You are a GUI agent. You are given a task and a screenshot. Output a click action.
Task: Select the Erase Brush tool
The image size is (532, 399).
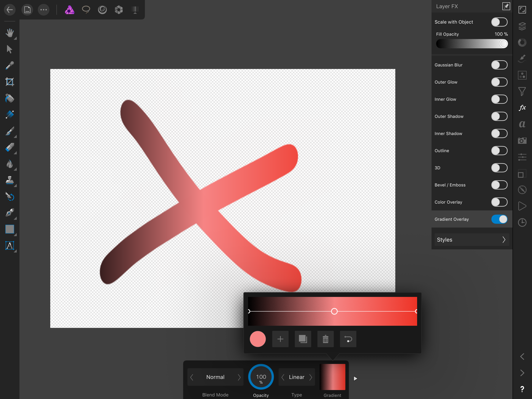click(10, 147)
